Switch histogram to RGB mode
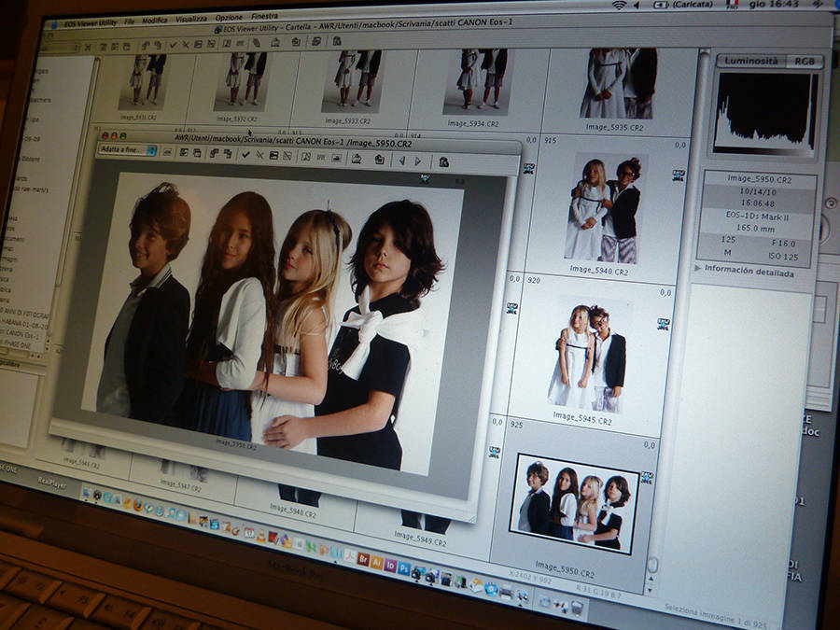Image resolution: width=840 pixels, height=630 pixels. 802,62
